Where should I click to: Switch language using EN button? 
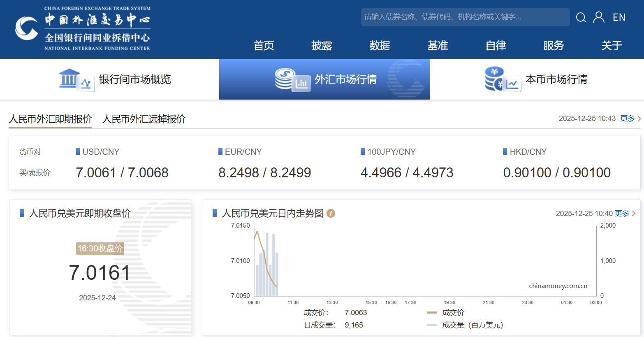619,17
